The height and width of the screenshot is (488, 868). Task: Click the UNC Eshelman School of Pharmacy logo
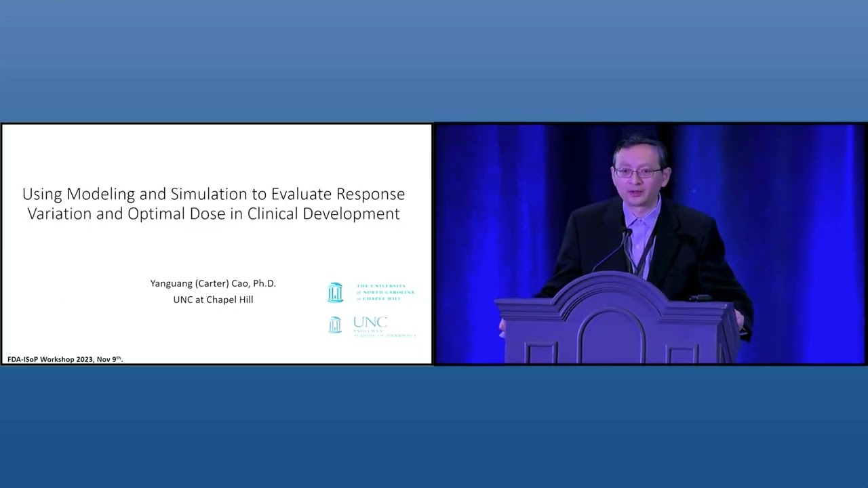point(372,326)
